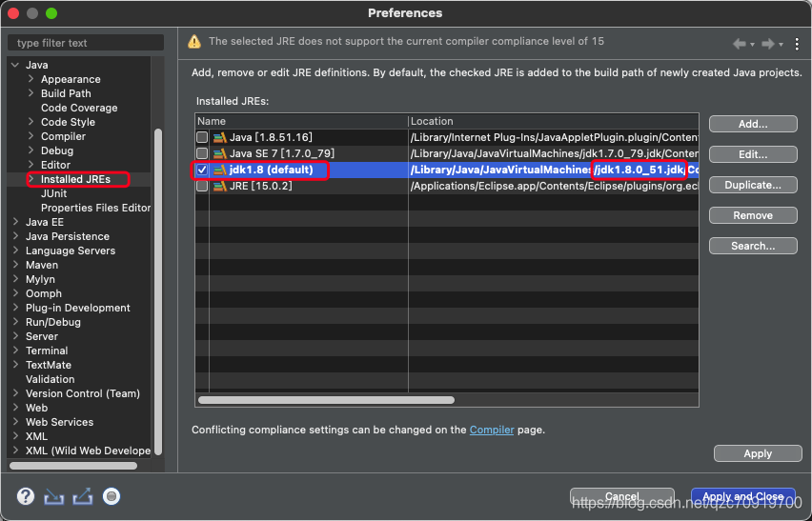
Task: Expand the Editor node
Action: (31, 165)
